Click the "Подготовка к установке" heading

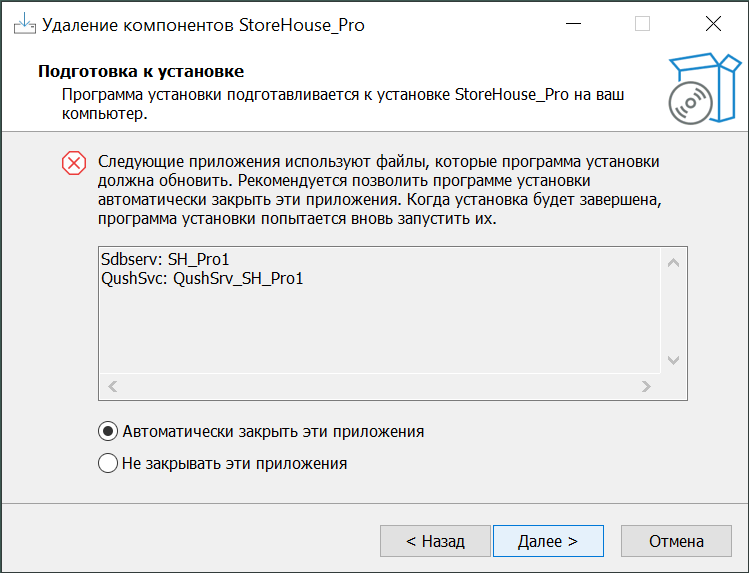click(141, 72)
